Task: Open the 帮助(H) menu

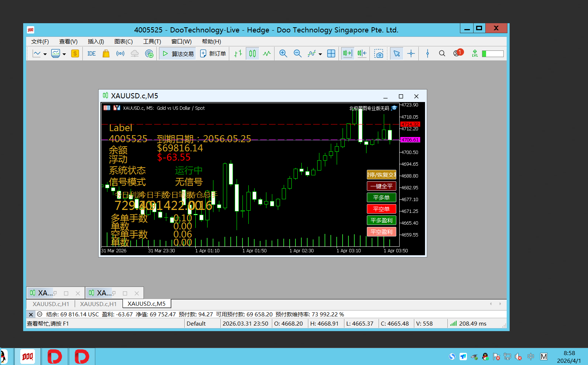Action: pos(212,42)
